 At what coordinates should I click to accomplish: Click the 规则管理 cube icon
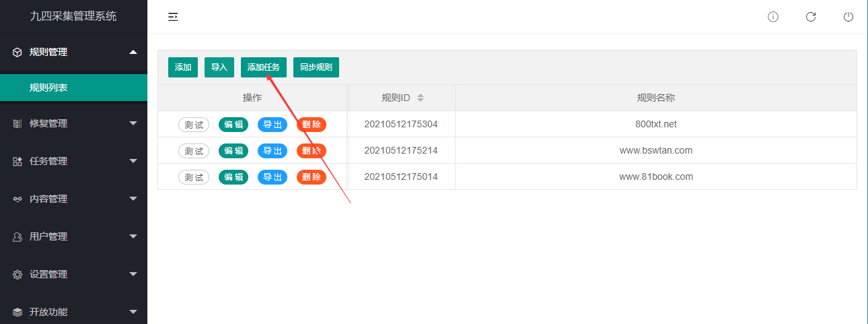(17, 52)
